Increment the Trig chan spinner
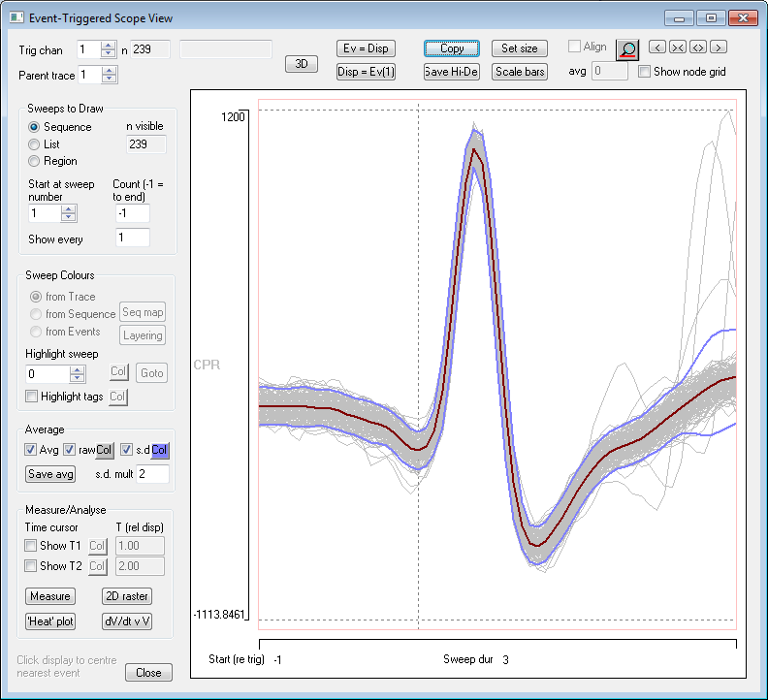This screenshot has height=700, width=768. point(109,45)
